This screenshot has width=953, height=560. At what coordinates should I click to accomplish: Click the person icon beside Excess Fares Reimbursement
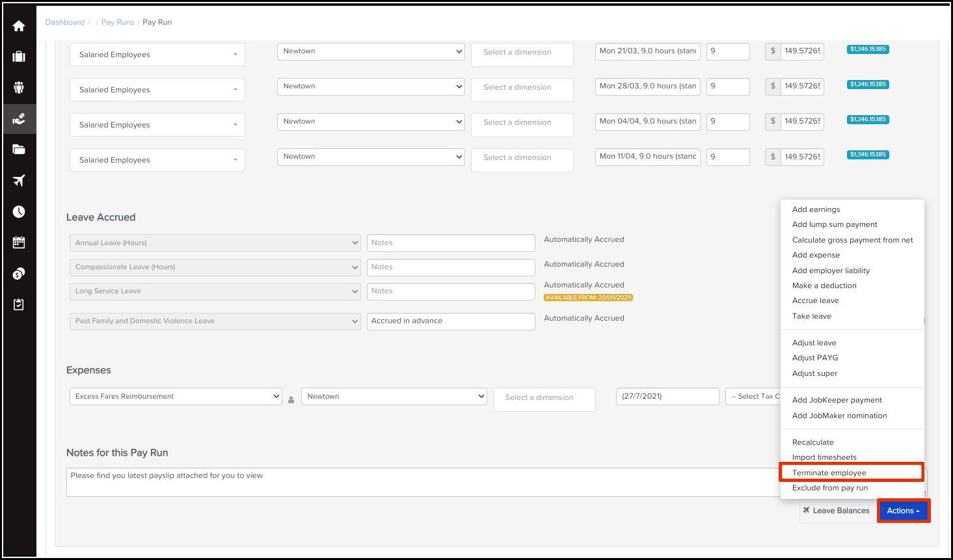point(291,399)
